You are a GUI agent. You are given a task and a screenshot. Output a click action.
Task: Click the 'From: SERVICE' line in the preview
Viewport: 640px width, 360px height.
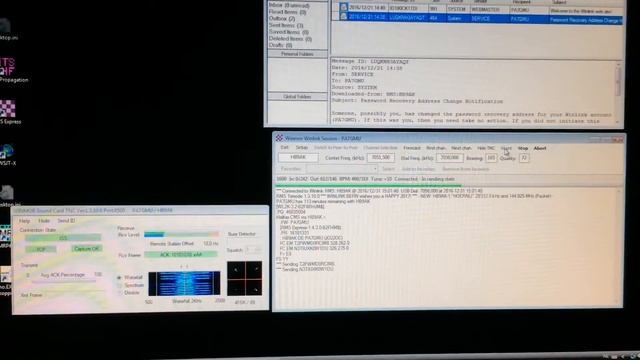352,74
